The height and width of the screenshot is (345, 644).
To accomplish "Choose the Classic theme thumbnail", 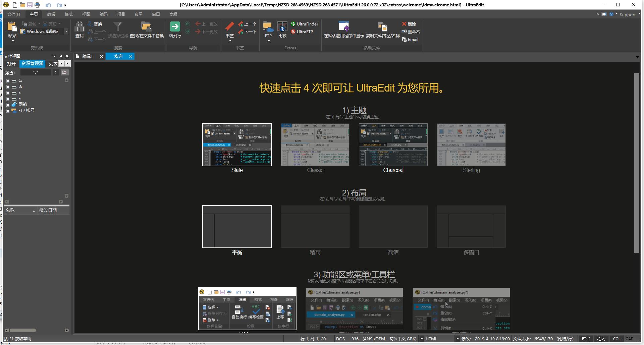I will pyautogui.click(x=315, y=145).
